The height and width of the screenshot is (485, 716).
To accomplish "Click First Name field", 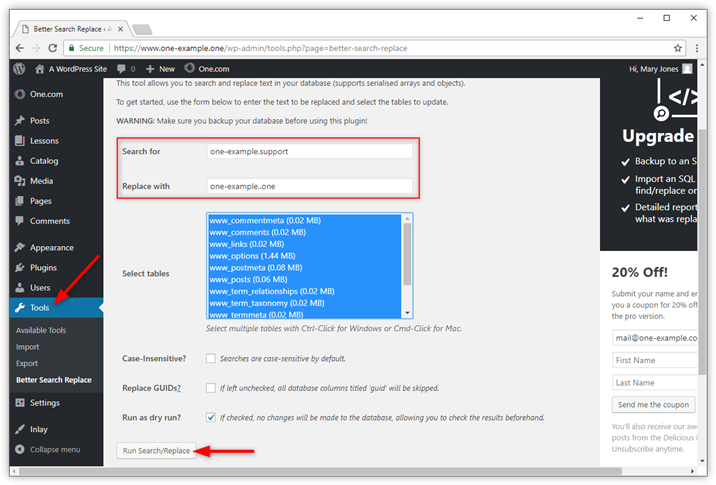I will (655, 360).
